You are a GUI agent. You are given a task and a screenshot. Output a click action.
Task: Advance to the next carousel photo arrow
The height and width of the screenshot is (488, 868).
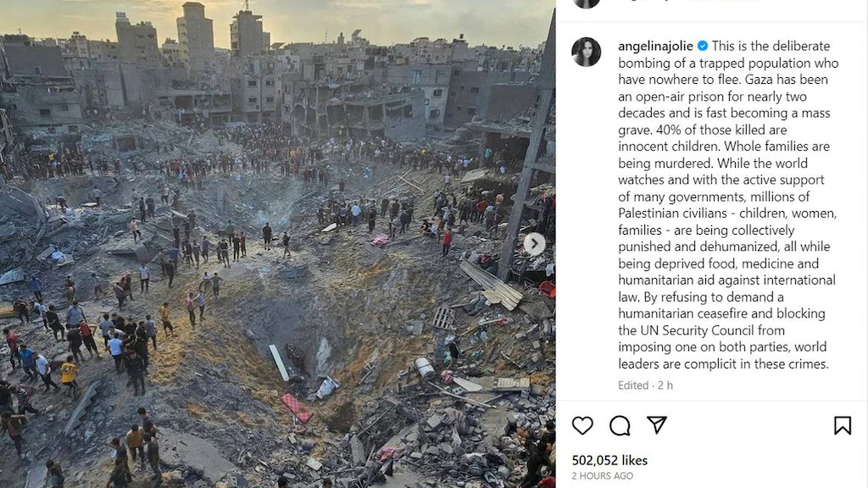tap(534, 244)
